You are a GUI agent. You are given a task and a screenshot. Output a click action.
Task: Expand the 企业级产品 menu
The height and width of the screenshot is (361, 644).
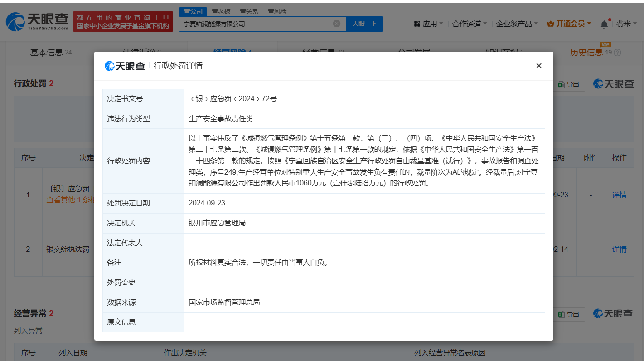point(517,24)
